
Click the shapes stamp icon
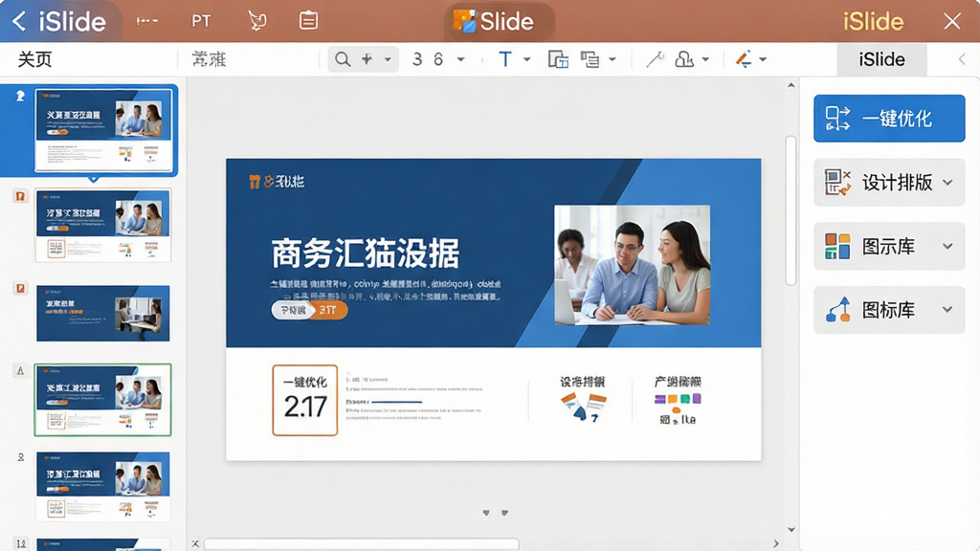(x=684, y=59)
